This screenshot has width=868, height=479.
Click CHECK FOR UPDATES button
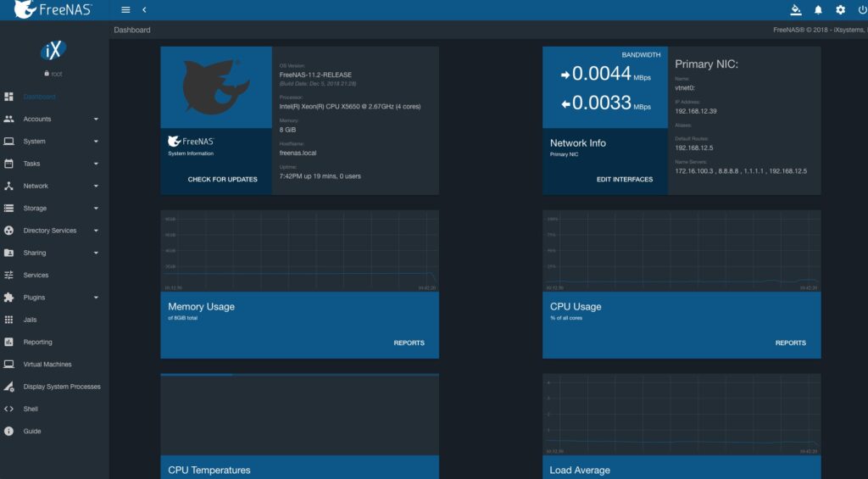point(223,180)
